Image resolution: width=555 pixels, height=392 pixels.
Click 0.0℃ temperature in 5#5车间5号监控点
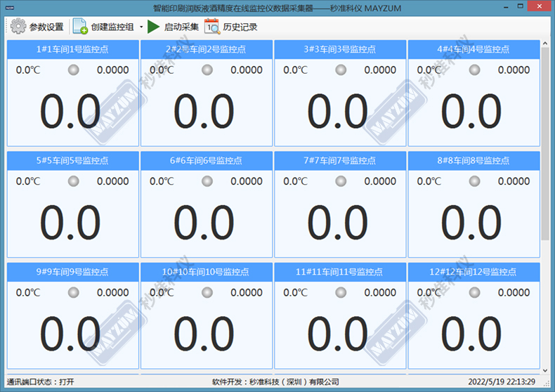click(x=28, y=181)
